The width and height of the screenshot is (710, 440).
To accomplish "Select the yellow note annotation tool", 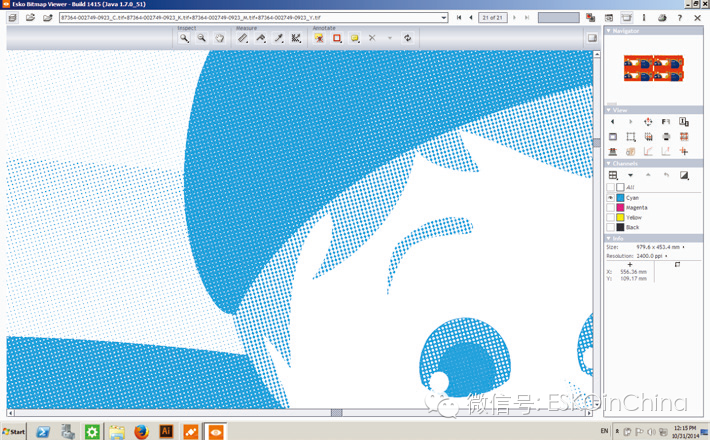I will [355, 38].
